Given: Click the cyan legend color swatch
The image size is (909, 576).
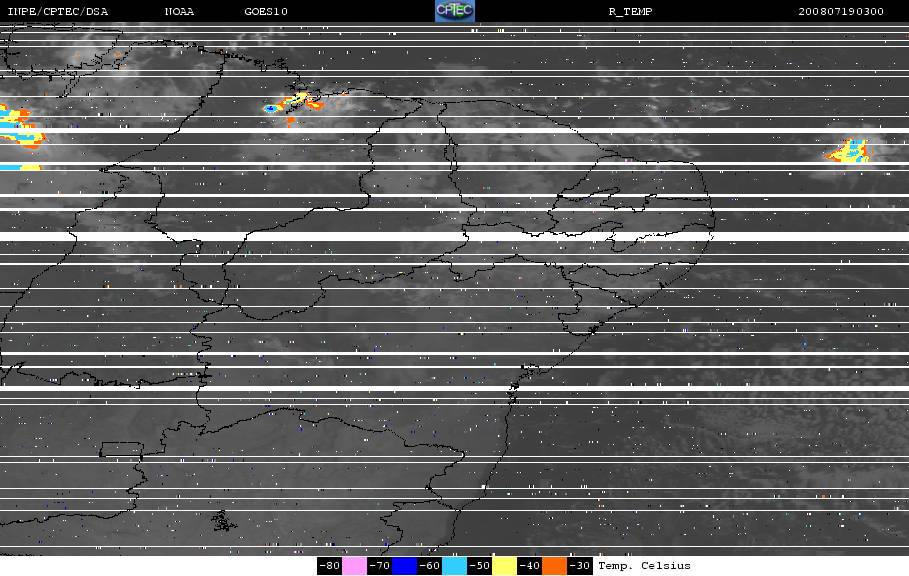Looking at the screenshot, I should 454,566.
